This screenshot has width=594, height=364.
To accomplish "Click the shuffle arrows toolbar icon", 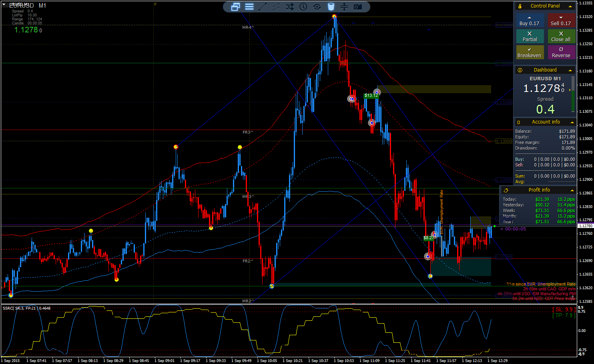I will pos(290,7).
